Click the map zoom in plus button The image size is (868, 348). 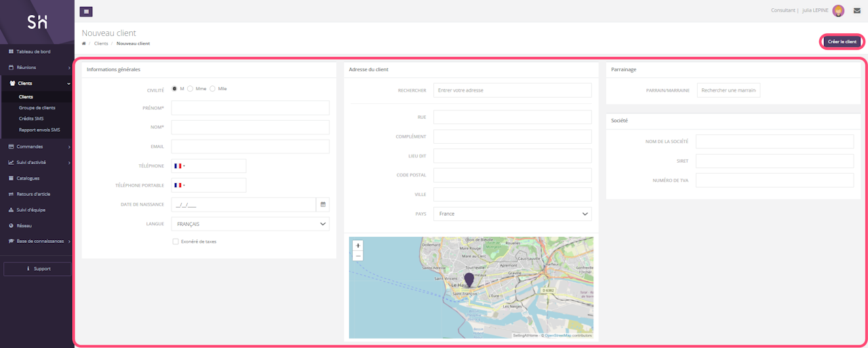pos(358,246)
